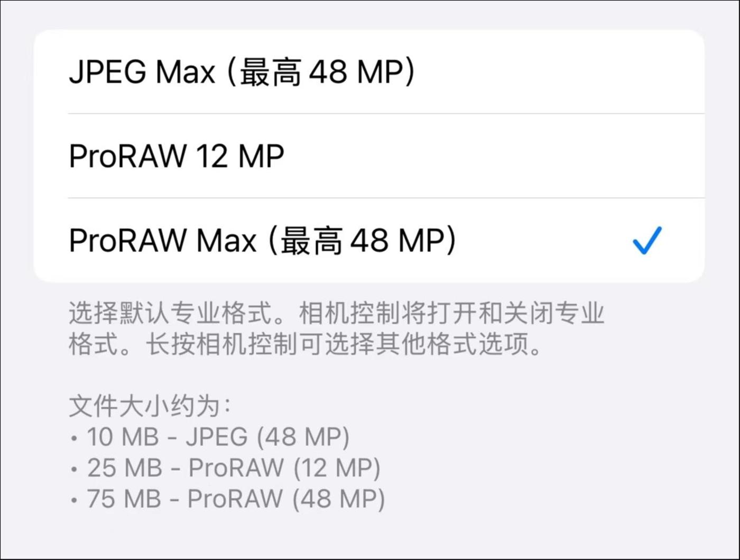The image size is (740, 560).
Task: Click the blue checkmark beside ProRAW Max
Action: pos(647,240)
